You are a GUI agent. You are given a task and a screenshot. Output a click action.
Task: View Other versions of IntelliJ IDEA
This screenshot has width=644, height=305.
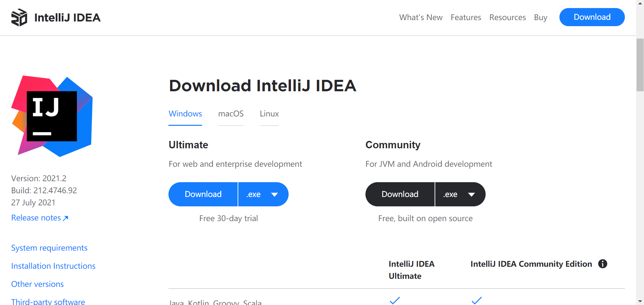point(37,284)
